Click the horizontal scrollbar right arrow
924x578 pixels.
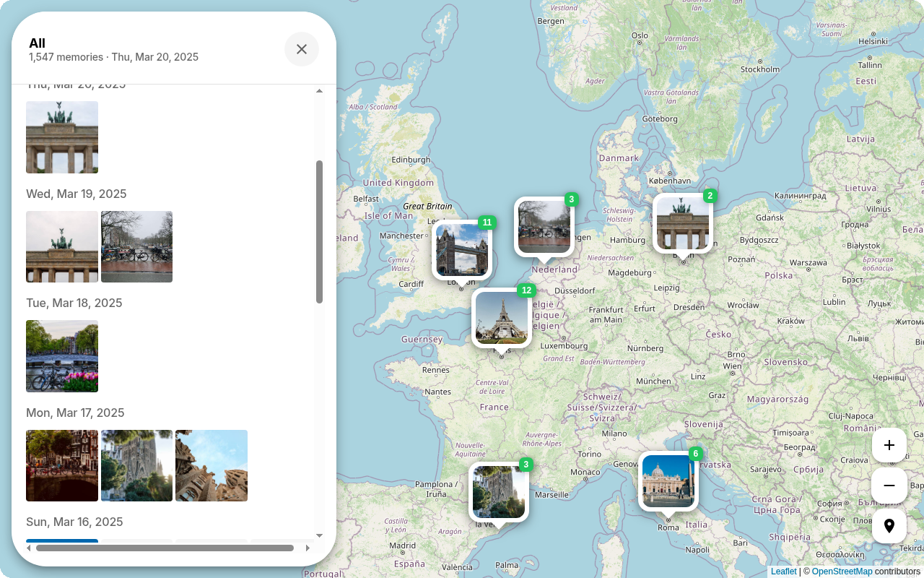click(x=308, y=548)
